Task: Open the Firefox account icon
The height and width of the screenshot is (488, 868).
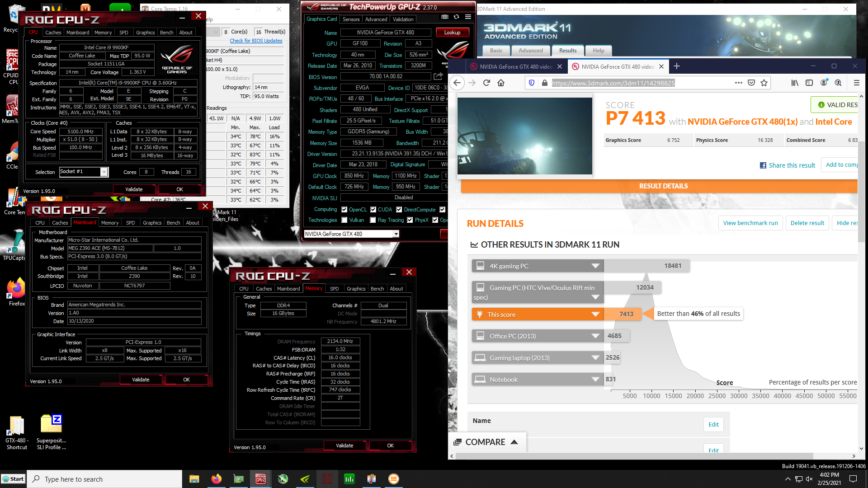Action: (824, 83)
